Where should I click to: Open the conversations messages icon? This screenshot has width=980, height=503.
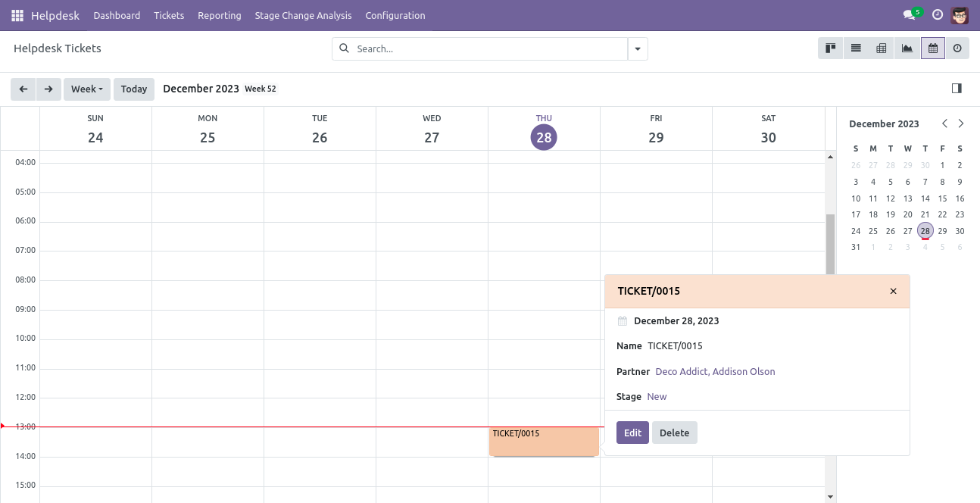tap(910, 15)
